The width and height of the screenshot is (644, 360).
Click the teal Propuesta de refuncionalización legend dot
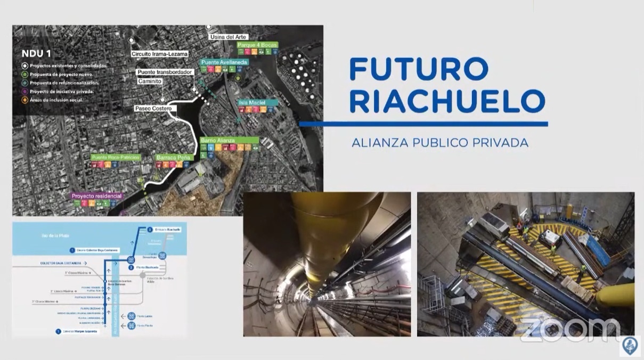coord(24,83)
